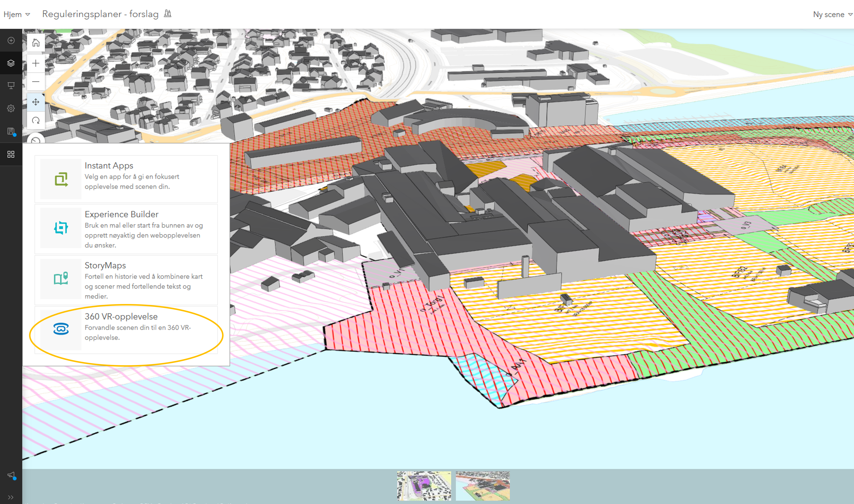The width and height of the screenshot is (854, 504).
Task: Choose the Instant Apps option
Action: click(126, 179)
